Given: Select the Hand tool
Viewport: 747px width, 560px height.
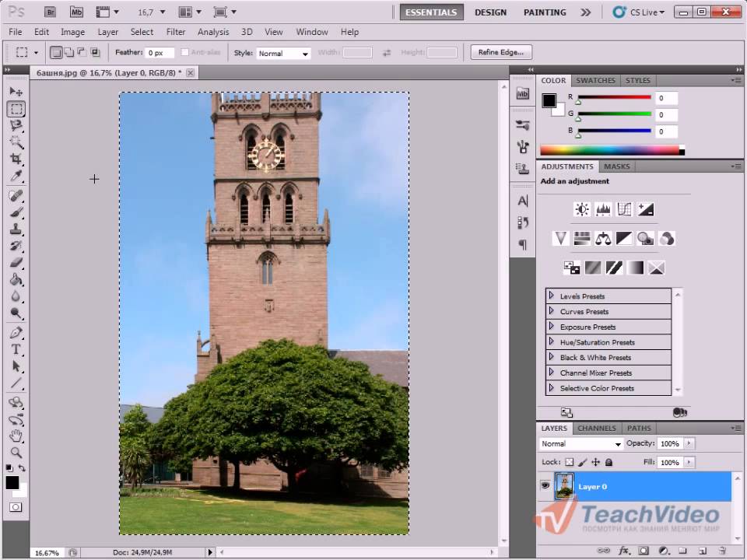Looking at the screenshot, I should (16, 436).
